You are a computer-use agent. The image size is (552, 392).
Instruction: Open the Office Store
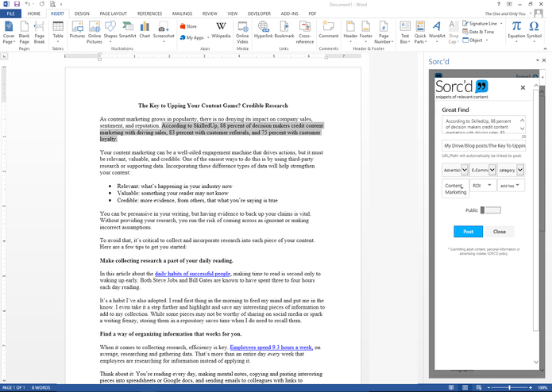coord(188,26)
